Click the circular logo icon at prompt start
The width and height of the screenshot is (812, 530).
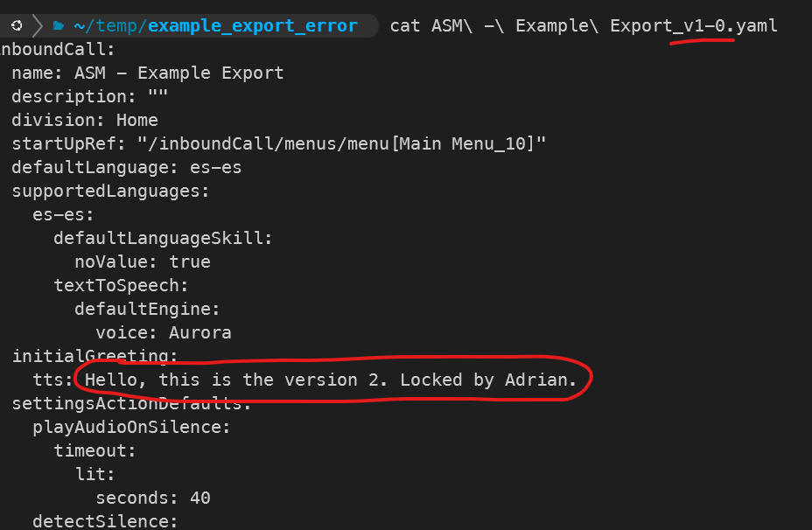coord(17,25)
